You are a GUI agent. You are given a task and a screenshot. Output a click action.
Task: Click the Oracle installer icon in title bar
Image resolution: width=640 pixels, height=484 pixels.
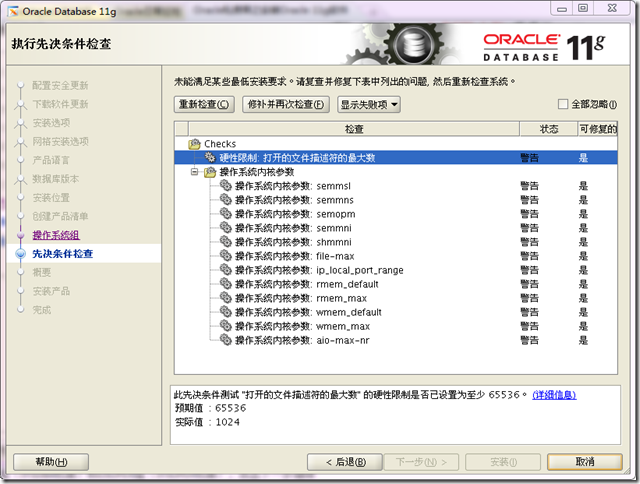(x=13, y=11)
